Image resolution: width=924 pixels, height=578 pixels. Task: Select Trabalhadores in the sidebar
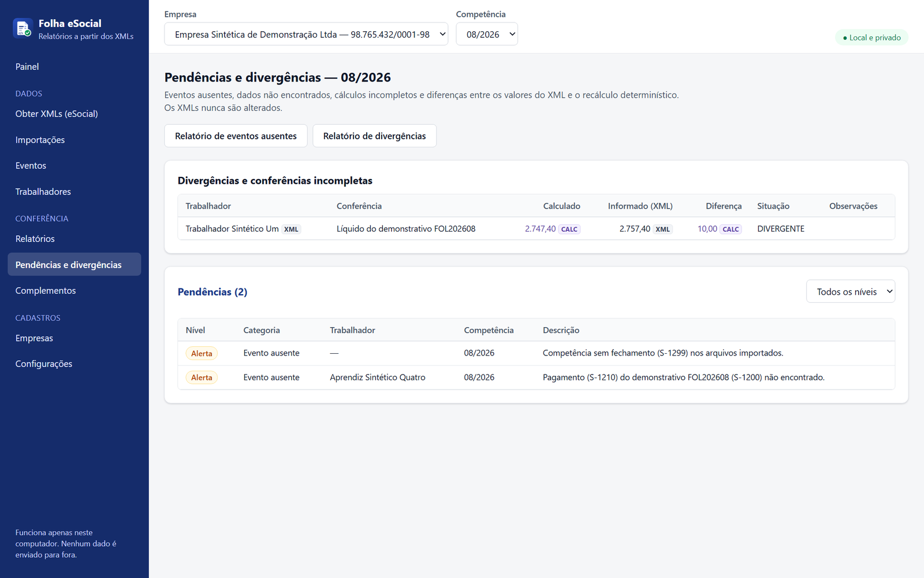(x=43, y=192)
